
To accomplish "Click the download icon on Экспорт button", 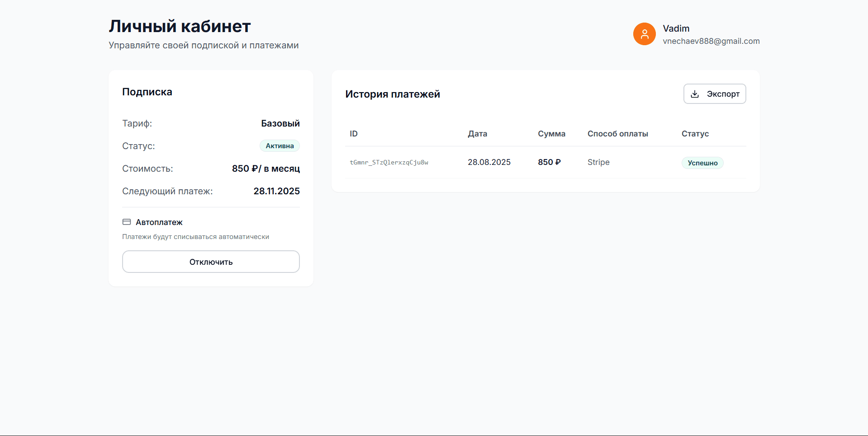I will pyautogui.click(x=695, y=94).
